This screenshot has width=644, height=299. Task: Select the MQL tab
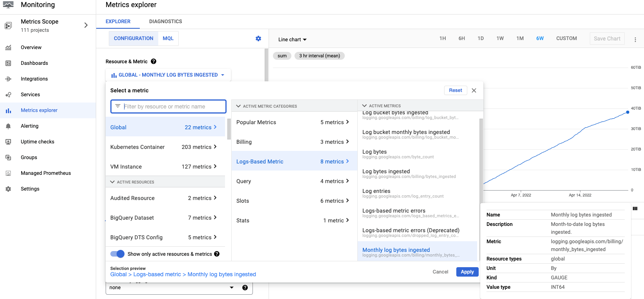pyautogui.click(x=168, y=39)
